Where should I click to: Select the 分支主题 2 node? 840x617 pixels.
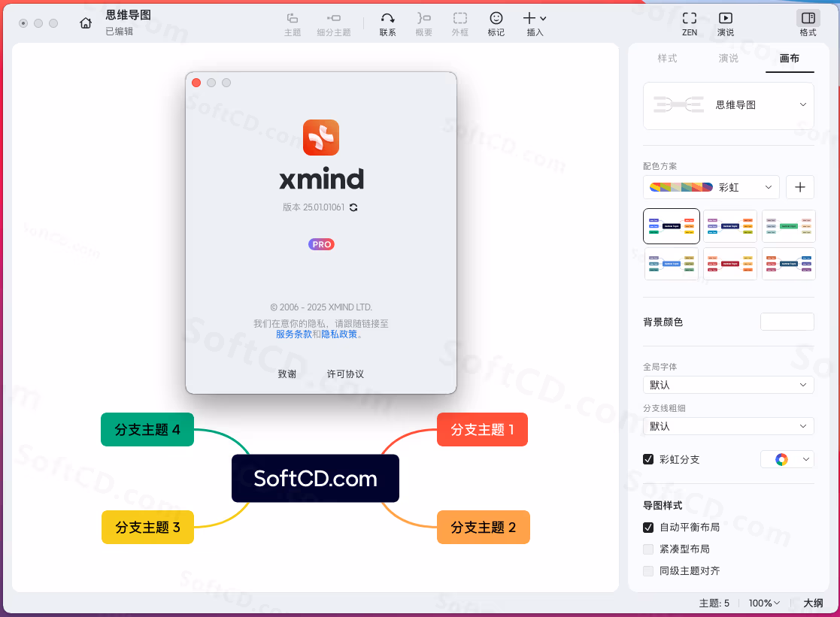point(484,527)
